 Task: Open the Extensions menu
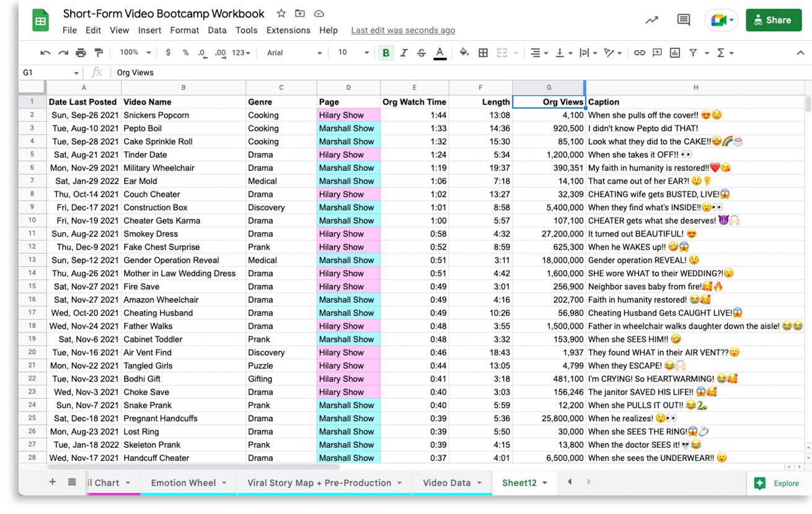(x=288, y=30)
